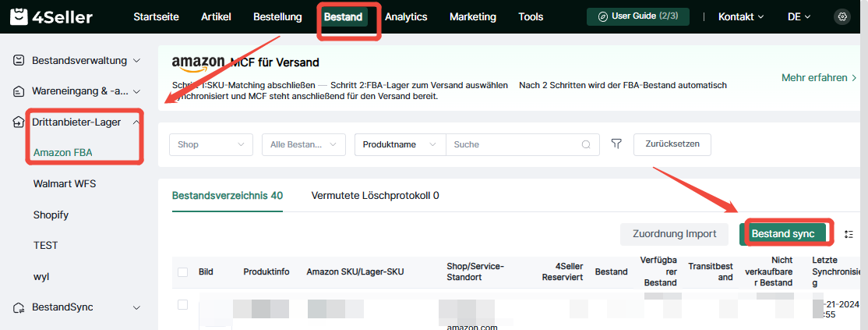Click the Bestandsverwaltung sidebar icon
Screen dimensions: 868x330
18,60
